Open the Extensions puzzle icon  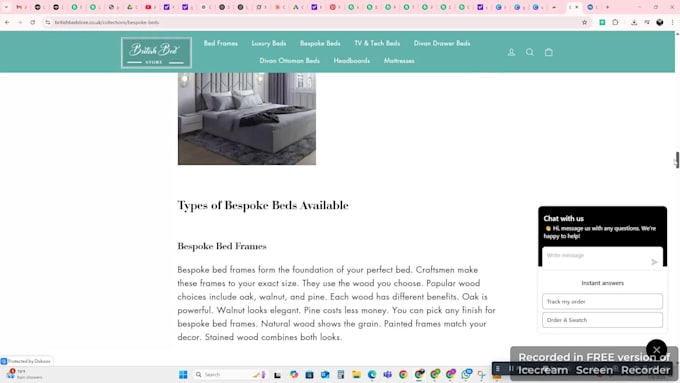coord(615,22)
